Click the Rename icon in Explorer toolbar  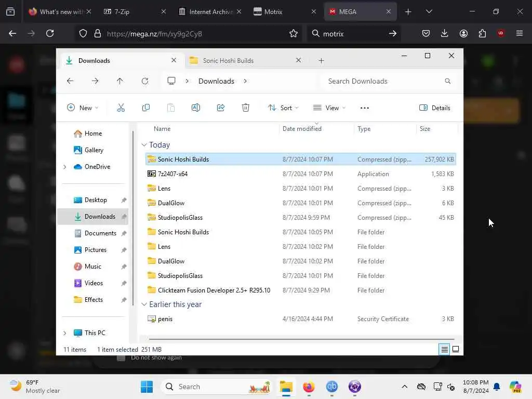click(196, 108)
